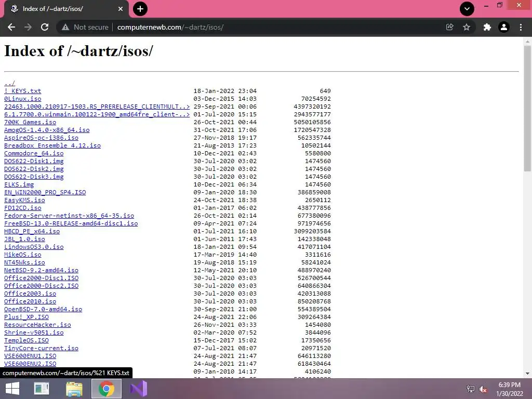532x399 pixels.
Task: Open the Extensions puzzle icon
Action: tap(487, 27)
